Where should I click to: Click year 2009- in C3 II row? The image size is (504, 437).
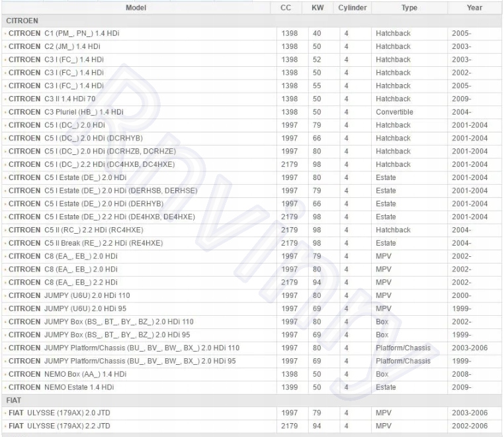tap(462, 99)
